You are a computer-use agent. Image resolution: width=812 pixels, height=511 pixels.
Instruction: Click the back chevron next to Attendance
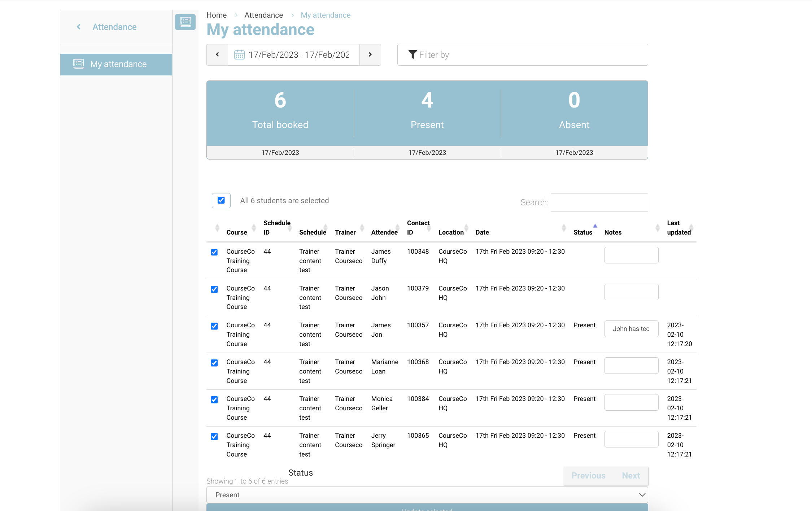coord(79,27)
